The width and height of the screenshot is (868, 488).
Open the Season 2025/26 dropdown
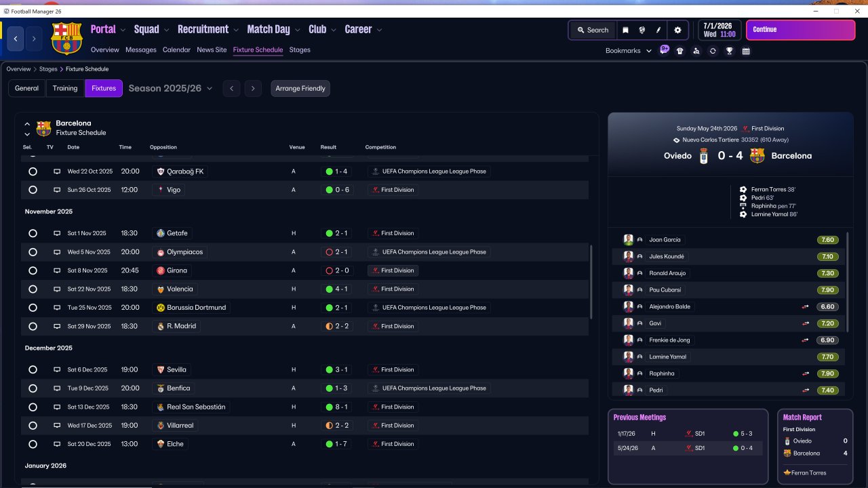[170, 88]
